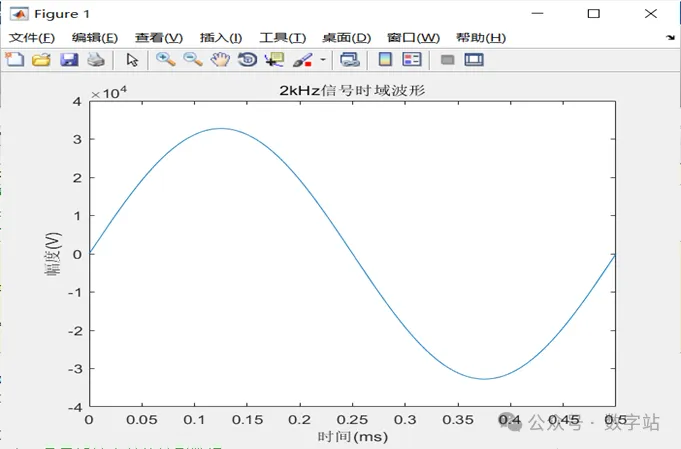
Task: Open file with the folder icon
Action: coord(42,59)
